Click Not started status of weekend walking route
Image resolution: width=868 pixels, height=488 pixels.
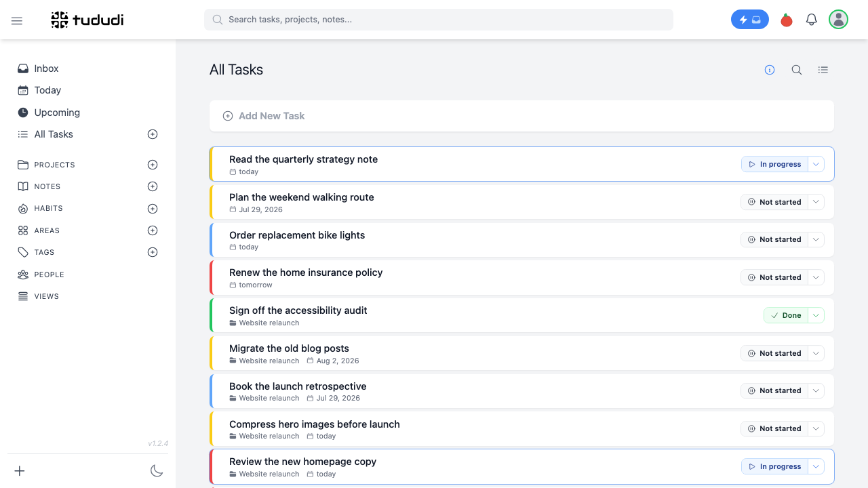pyautogui.click(x=774, y=202)
